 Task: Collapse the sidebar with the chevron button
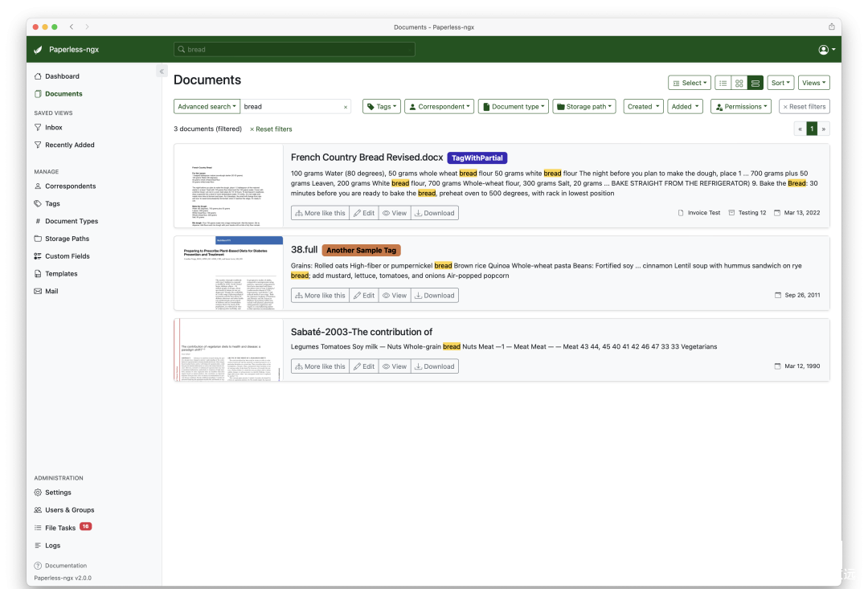coord(162,72)
